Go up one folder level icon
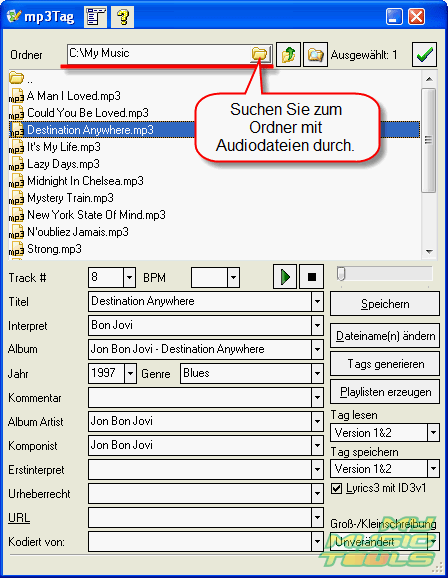Viewport: 448px width, 578px height. 288,55
